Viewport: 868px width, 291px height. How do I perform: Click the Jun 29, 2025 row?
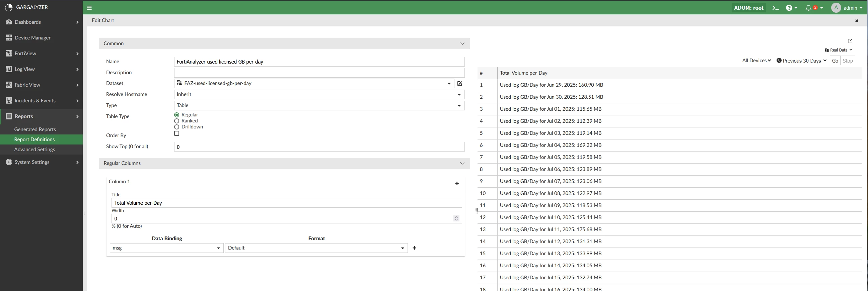click(669, 85)
